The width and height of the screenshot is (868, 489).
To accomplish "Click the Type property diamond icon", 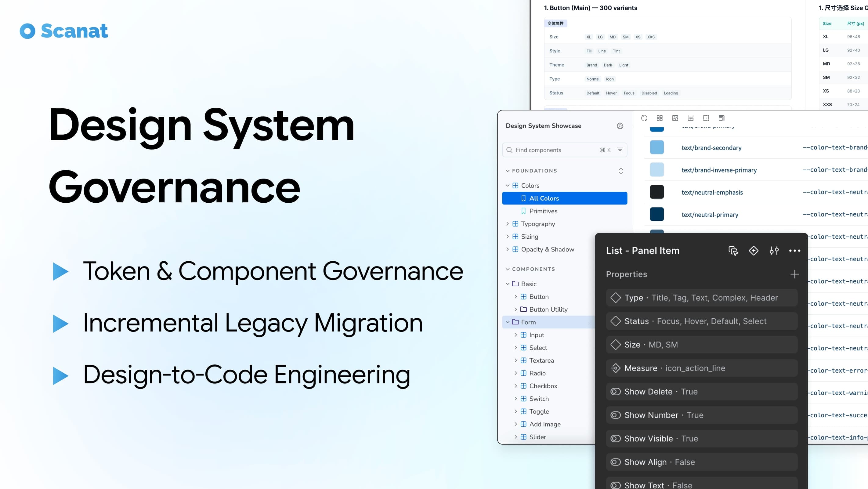I will pyautogui.click(x=615, y=298).
